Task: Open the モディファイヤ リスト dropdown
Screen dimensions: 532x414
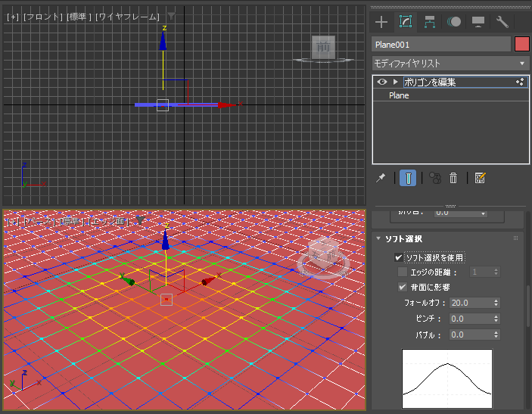Action: [450, 64]
